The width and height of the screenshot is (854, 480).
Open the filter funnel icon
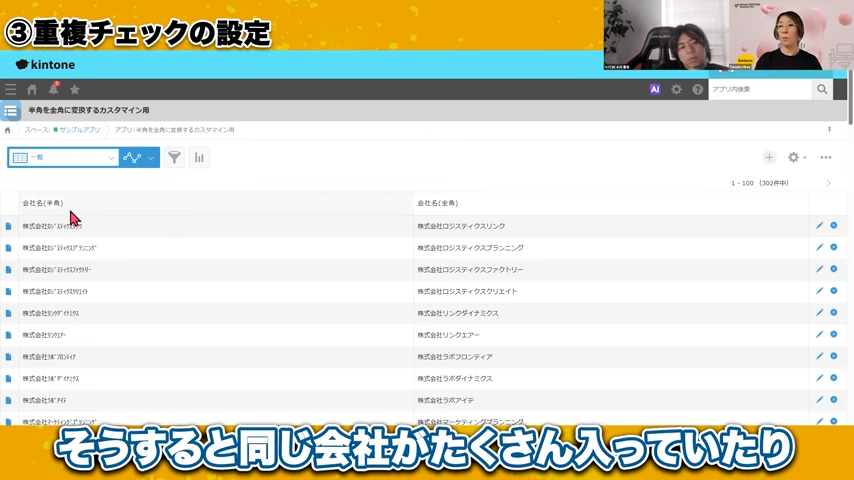point(174,157)
